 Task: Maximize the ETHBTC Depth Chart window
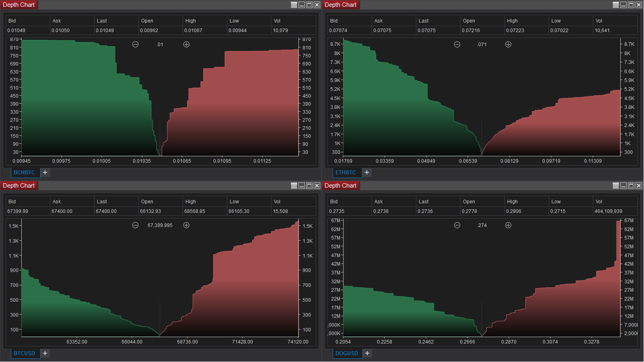(631, 5)
